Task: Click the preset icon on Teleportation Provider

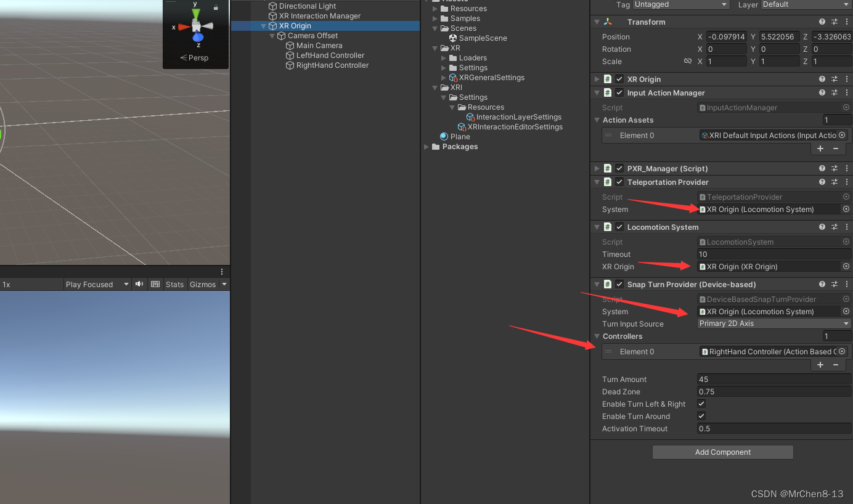Action: [x=835, y=182]
